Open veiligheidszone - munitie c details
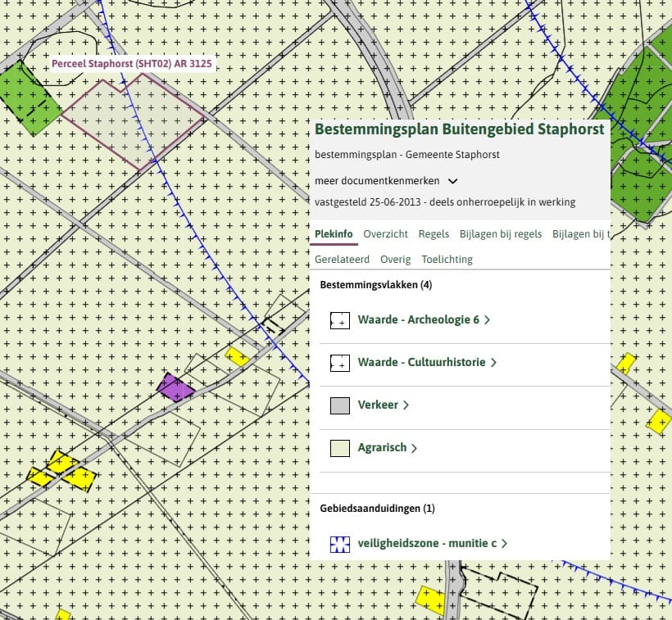The width and height of the screenshot is (672, 620). pos(432,544)
